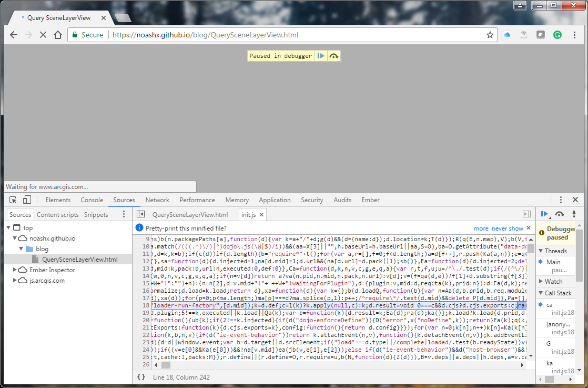Close the DevTools panel

point(575,200)
